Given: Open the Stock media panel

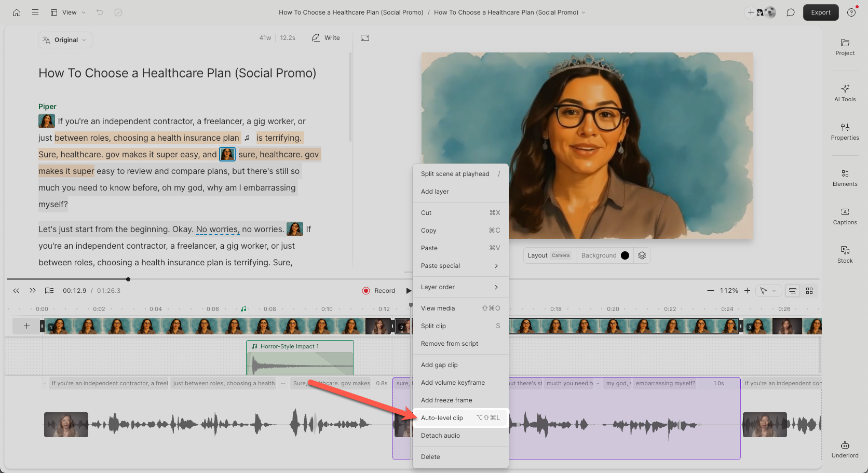Looking at the screenshot, I should 845,254.
